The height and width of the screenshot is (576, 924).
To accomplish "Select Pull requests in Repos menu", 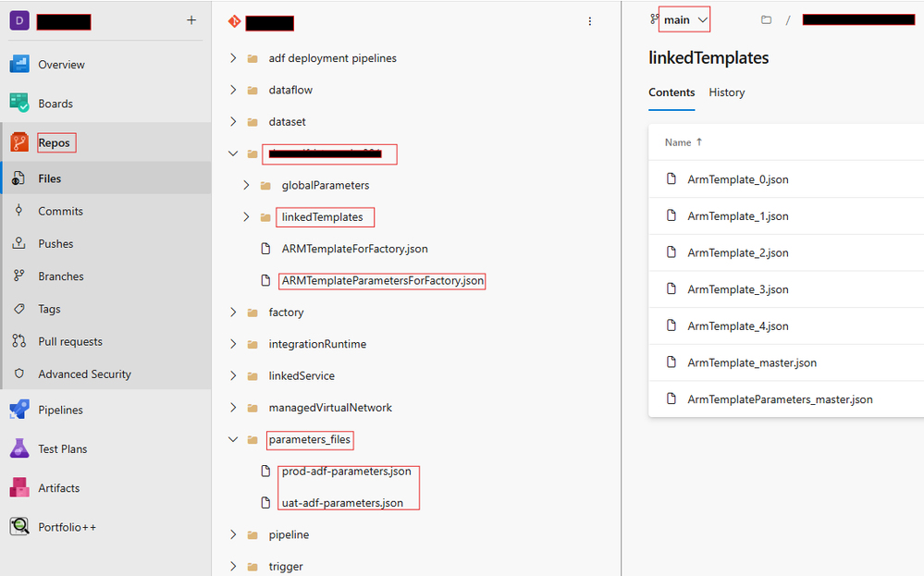I will (70, 341).
